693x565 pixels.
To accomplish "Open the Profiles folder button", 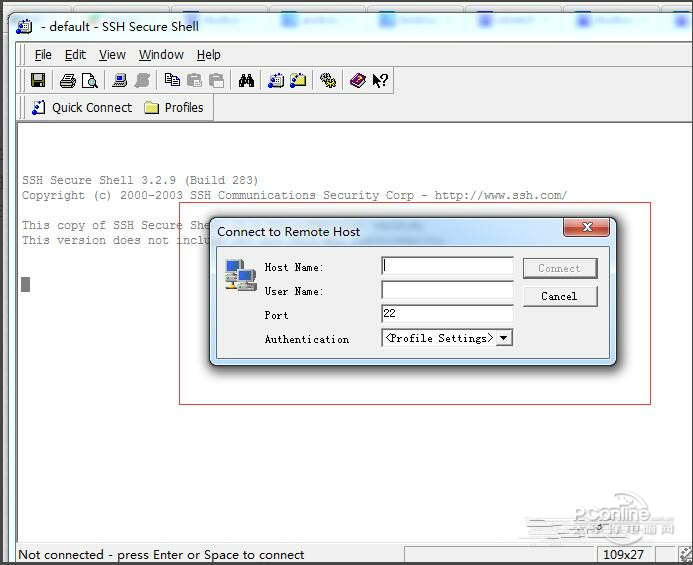I will tap(174, 107).
